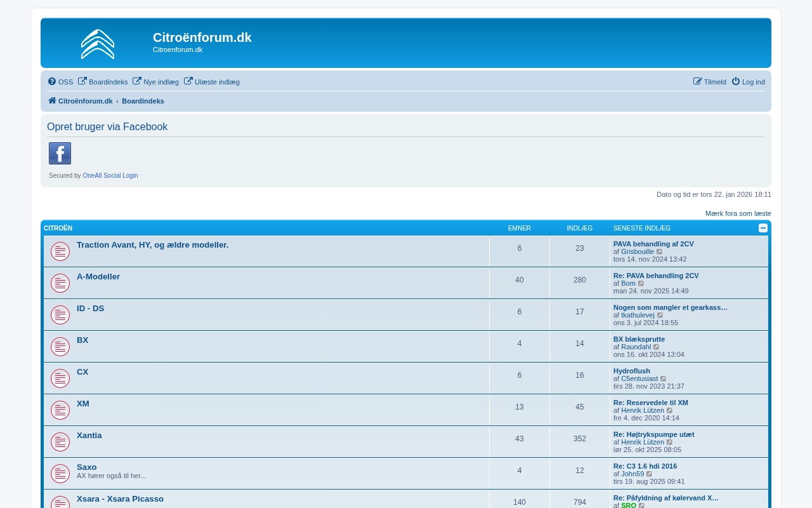View Ulæste indlæg
Viewport: 812px width, 508px height.
(212, 82)
